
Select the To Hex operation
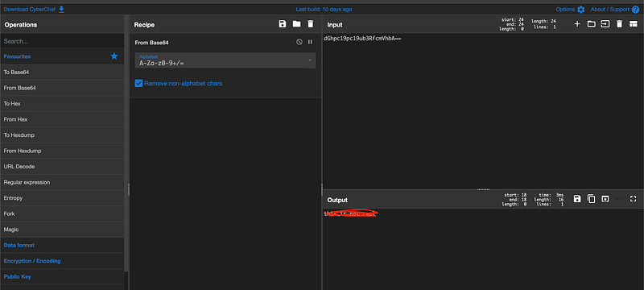pyautogui.click(x=62, y=103)
